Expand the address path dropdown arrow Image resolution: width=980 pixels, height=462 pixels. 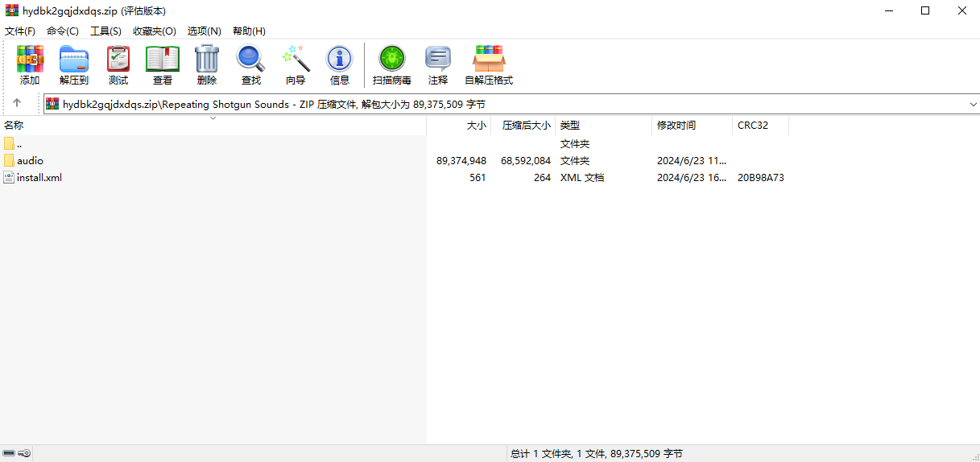(x=973, y=105)
